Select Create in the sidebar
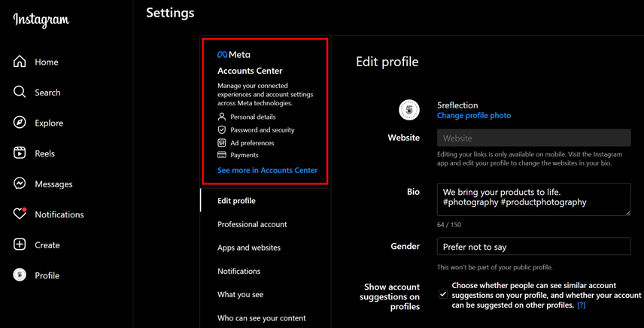 pyautogui.click(x=47, y=245)
